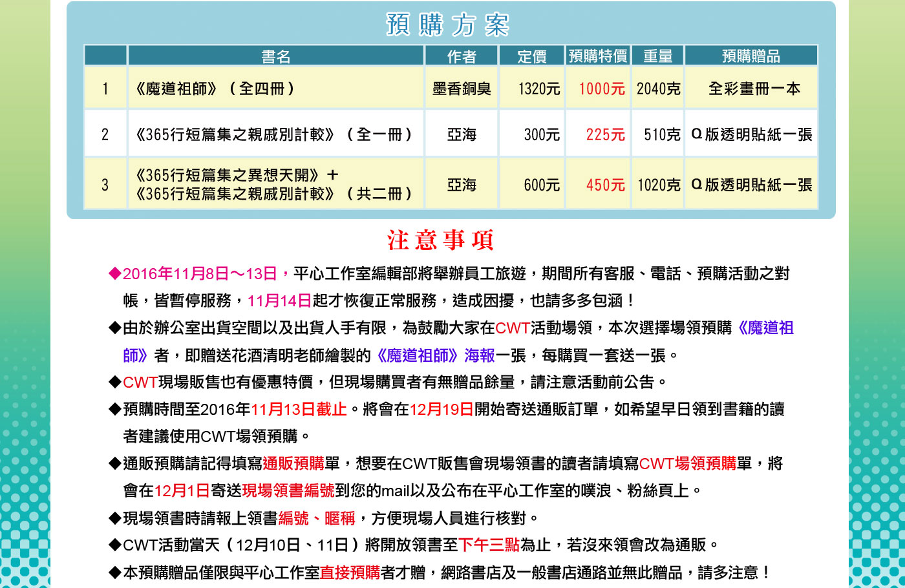This screenshot has height=588, width=905.
Task: Click the 全彩畫冊一本 gift cell
Action: [754, 89]
